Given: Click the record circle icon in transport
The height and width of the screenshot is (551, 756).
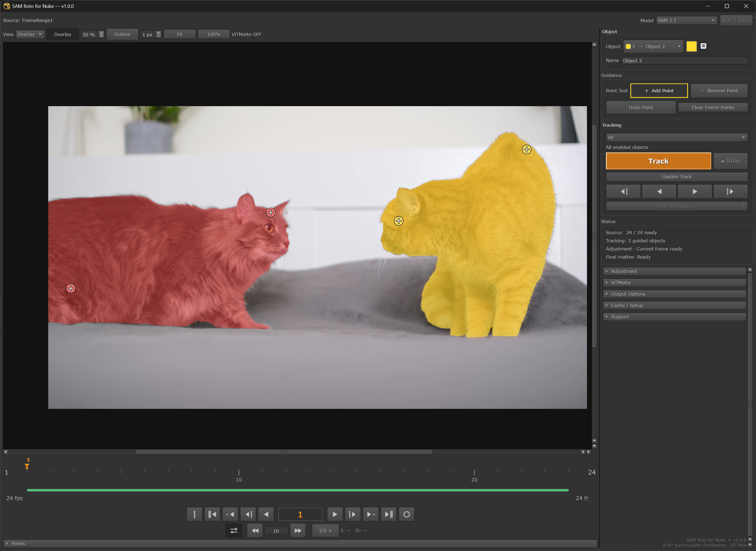Looking at the screenshot, I should click(406, 514).
